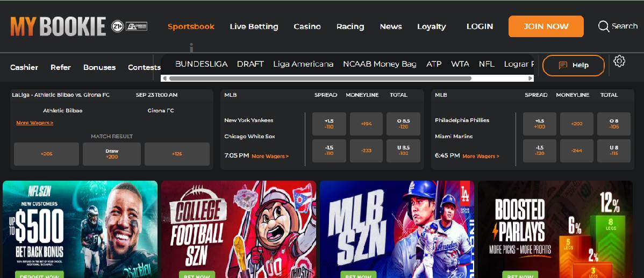Click the search magnifier icon
The height and width of the screenshot is (278, 644).
(x=603, y=26)
